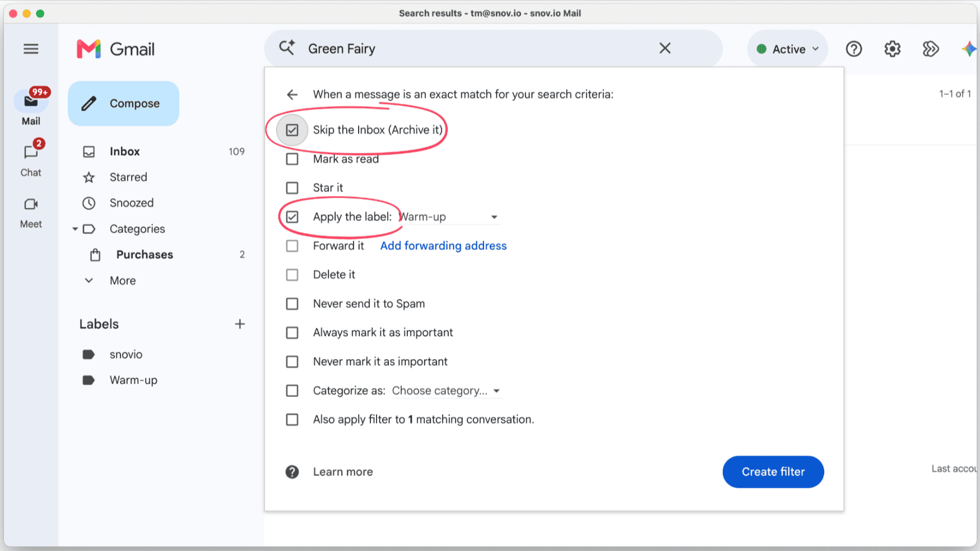Check the Star it option

[x=292, y=188]
